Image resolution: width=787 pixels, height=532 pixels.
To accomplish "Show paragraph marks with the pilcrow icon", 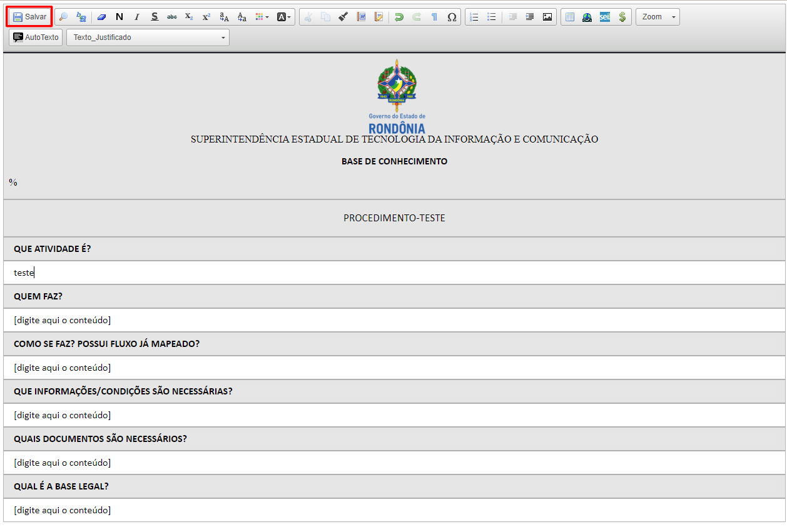I will [x=434, y=17].
